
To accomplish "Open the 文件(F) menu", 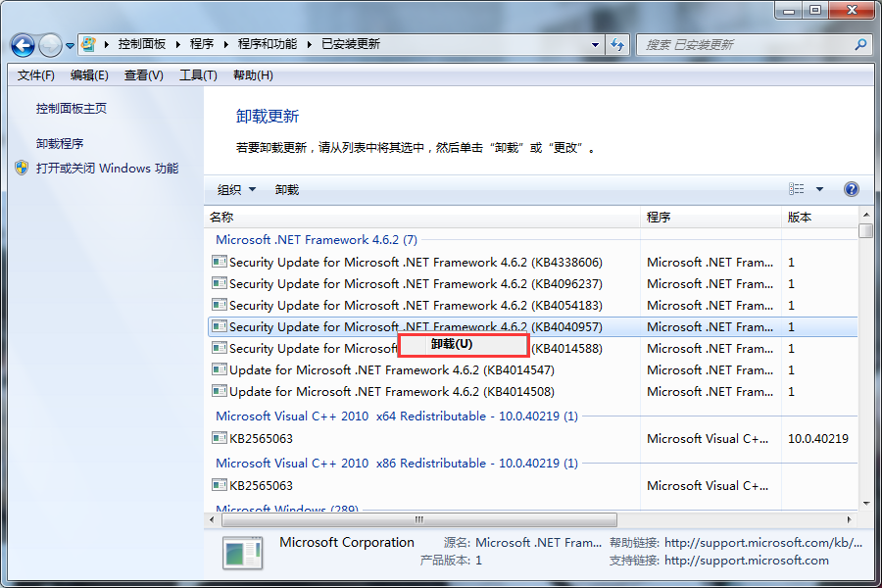I will (x=36, y=75).
